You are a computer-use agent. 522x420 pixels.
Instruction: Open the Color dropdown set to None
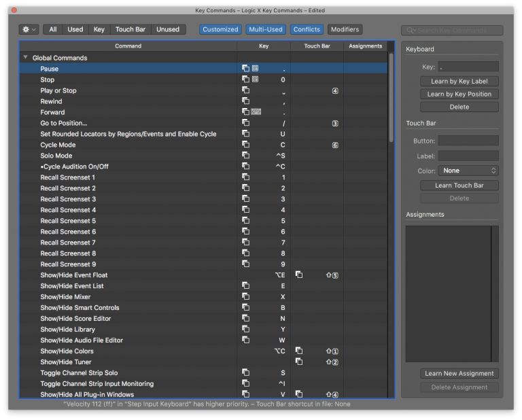468,171
